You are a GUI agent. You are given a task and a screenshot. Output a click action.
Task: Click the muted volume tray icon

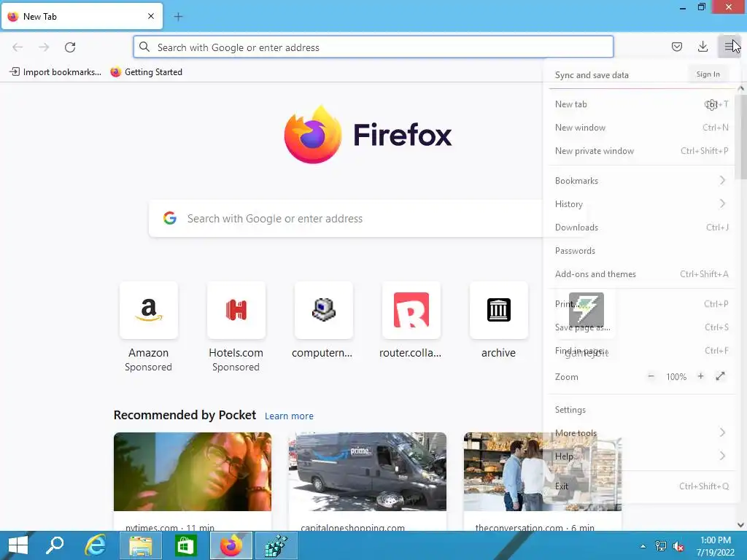click(x=678, y=546)
